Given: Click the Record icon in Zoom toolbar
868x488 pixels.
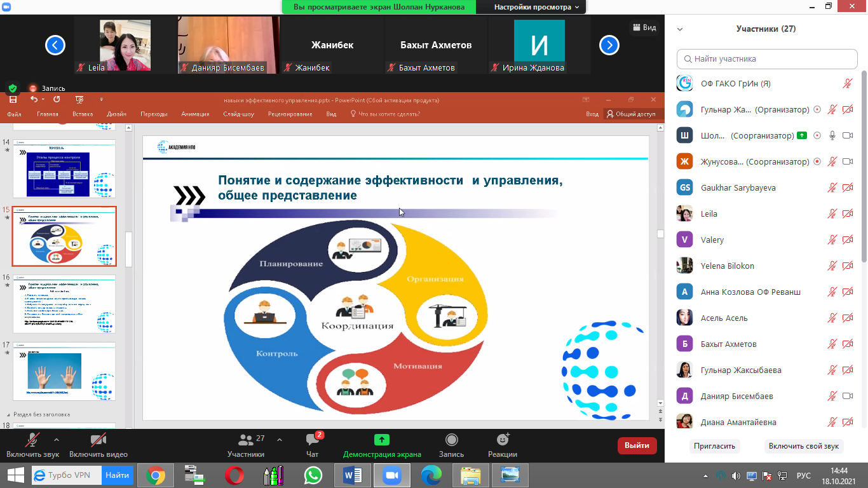Looking at the screenshot, I should click(x=451, y=440).
